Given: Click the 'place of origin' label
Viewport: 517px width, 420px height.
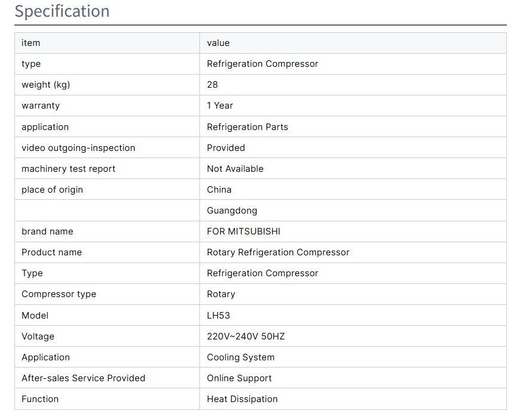Looking at the screenshot, I should [52, 190].
